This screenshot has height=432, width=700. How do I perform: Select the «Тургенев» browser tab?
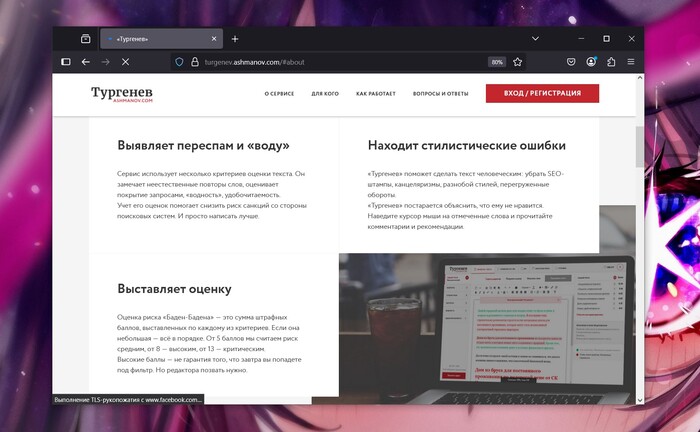[161, 39]
